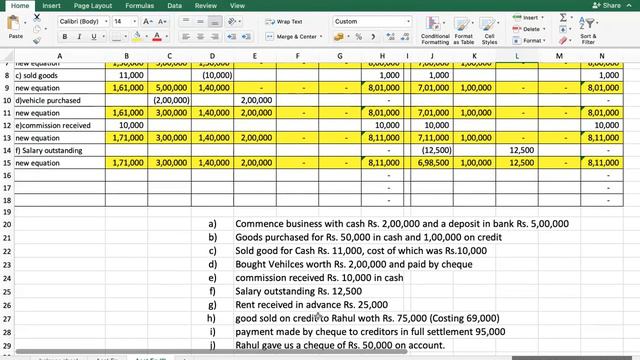Image resolution: width=640 pixels, height=360 pixels.
Task: Cut selection with scissors icon
Action: (37, 17)
